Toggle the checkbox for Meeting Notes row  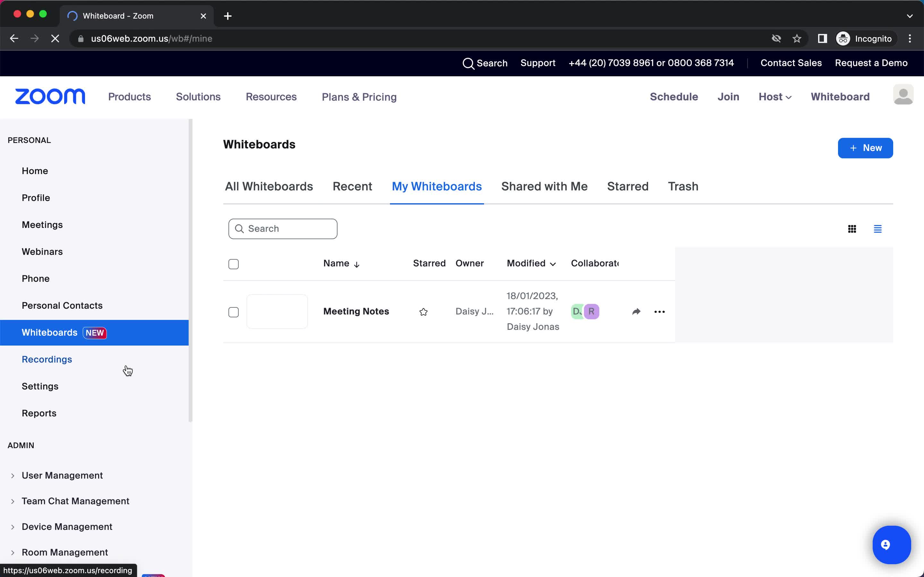tap(234, 311)
